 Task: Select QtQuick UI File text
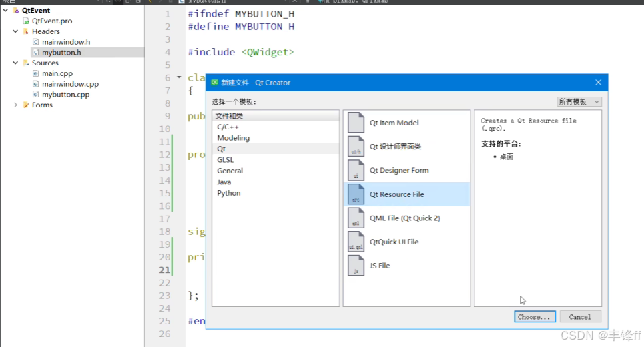coord(394,242)
